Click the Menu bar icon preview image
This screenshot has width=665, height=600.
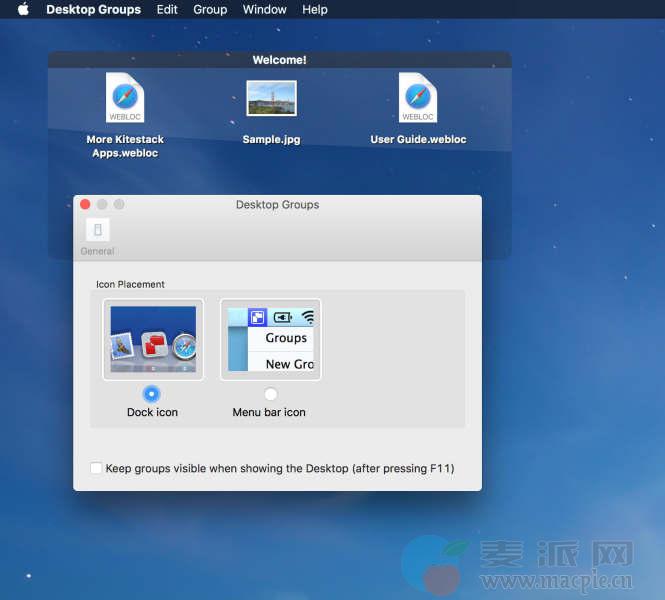270,339
